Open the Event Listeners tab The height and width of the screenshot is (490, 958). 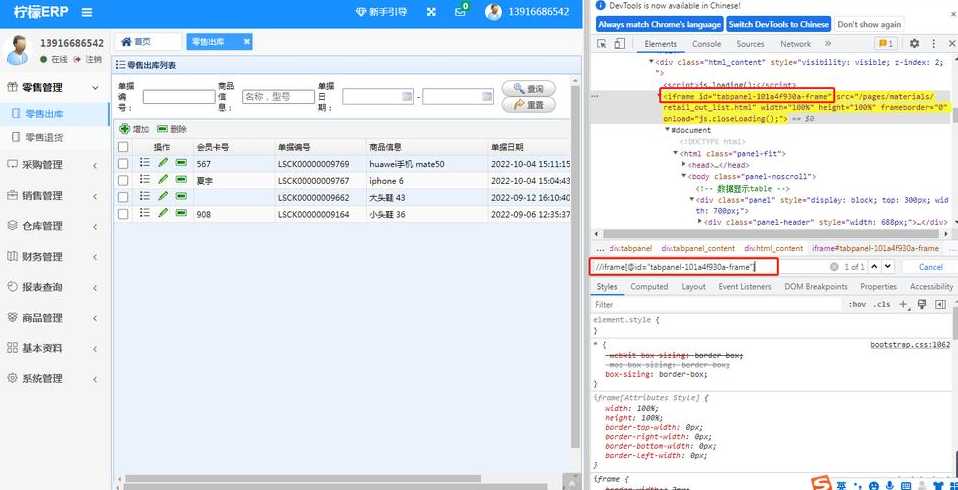coord(745,287)
